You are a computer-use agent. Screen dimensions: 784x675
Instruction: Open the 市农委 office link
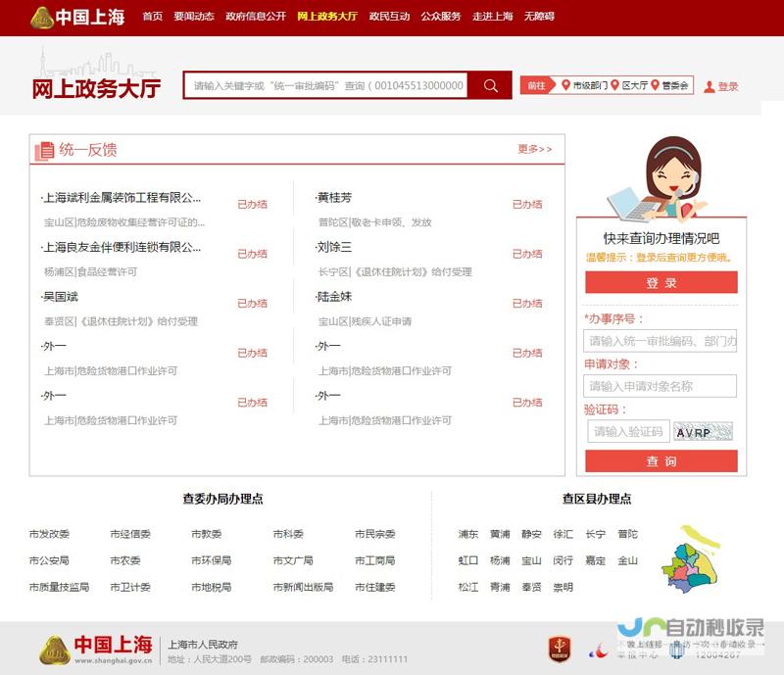tap(125, 560)
